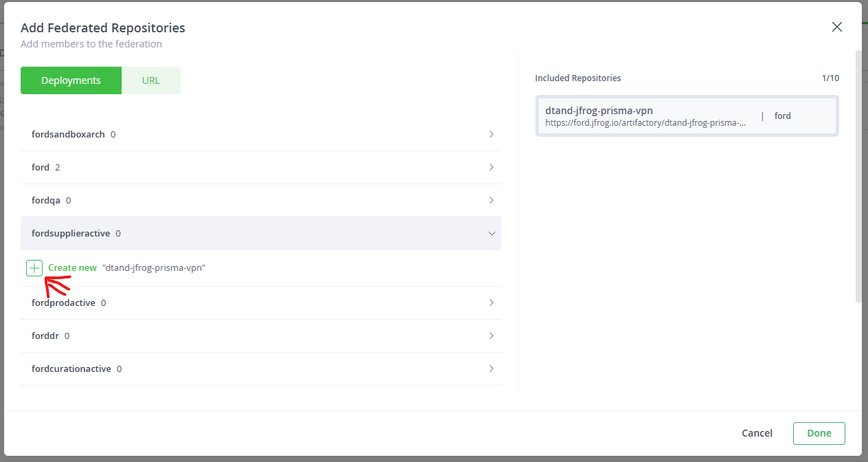Click the dialog's vertical scrollbar

[x=858, y=175]
